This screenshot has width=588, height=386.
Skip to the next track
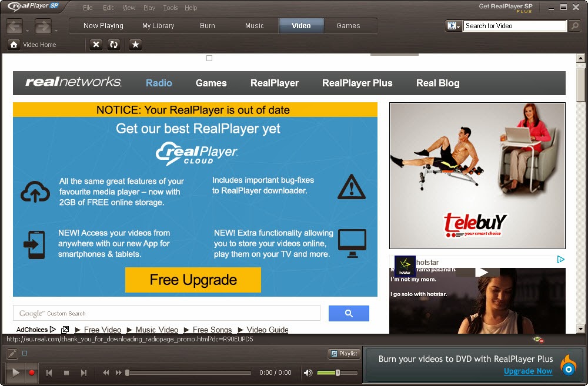(83, 373)
